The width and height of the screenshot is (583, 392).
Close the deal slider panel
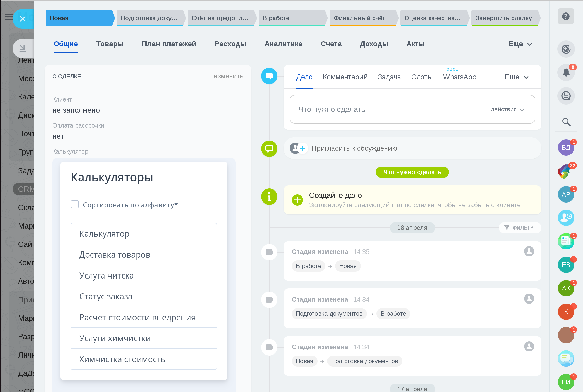pos(23,19)
